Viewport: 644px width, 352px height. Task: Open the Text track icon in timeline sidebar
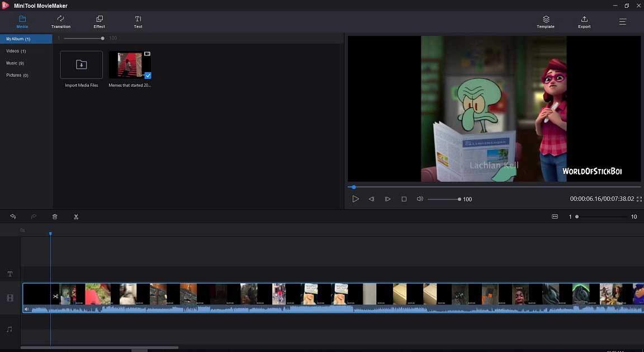pyautogui.click(x=10, y=274)
